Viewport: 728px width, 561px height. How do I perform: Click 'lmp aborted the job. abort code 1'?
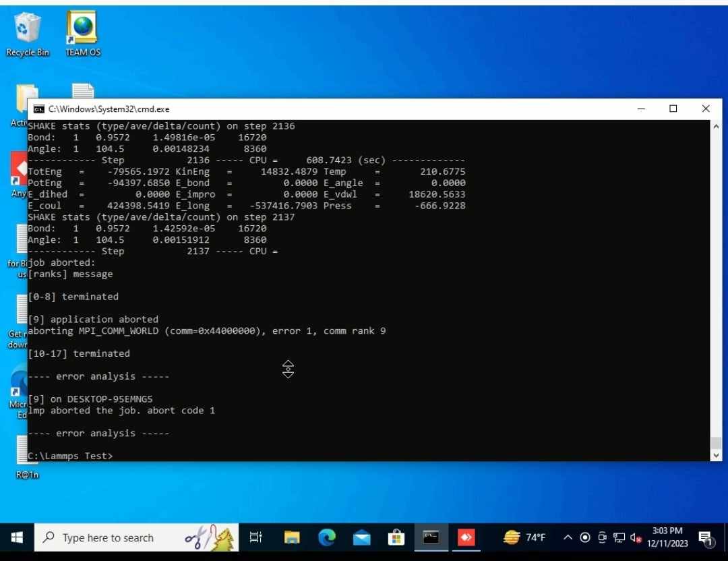tap(121, 411)
